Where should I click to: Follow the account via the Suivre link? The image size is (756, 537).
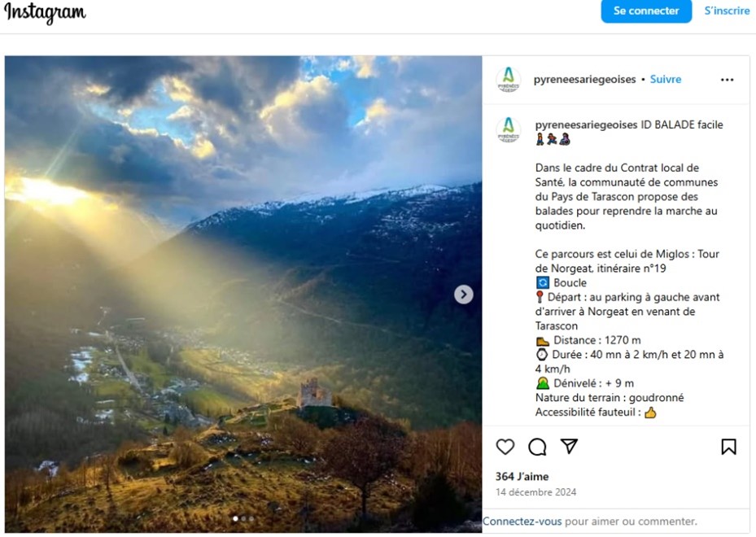pyautogui.click(x=666, y=79)
